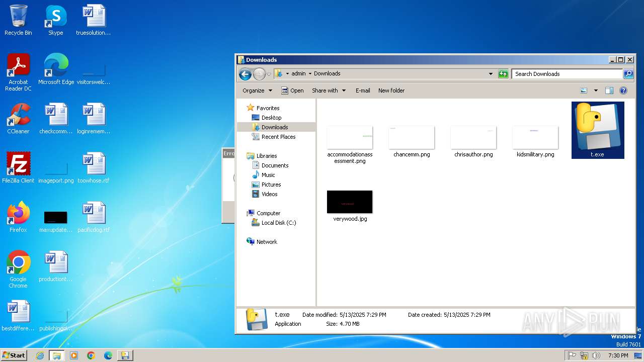Click the taskbar clock 7:30 PM
Image resolution: width=644 pixels, height=362 pixels.
(618, 355)
